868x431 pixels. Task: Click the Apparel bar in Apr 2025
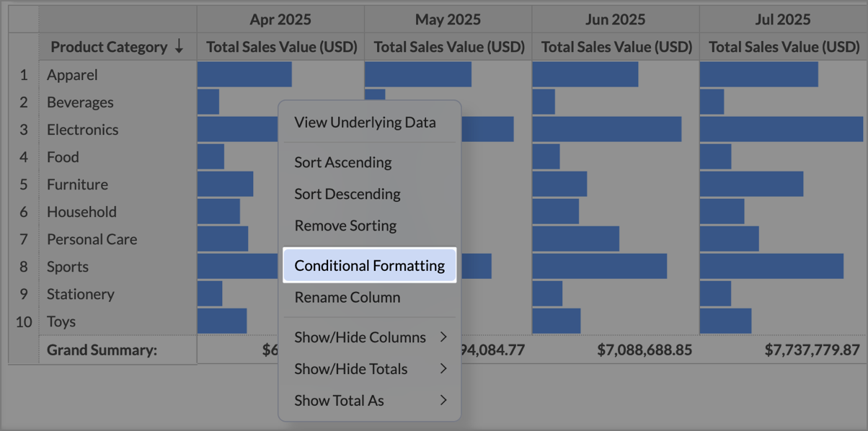tap(244, 75)
